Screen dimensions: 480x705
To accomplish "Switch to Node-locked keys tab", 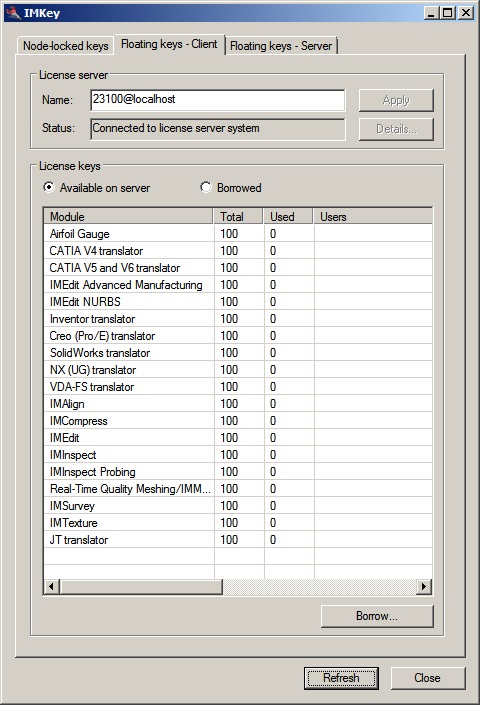I will point(65,46).
